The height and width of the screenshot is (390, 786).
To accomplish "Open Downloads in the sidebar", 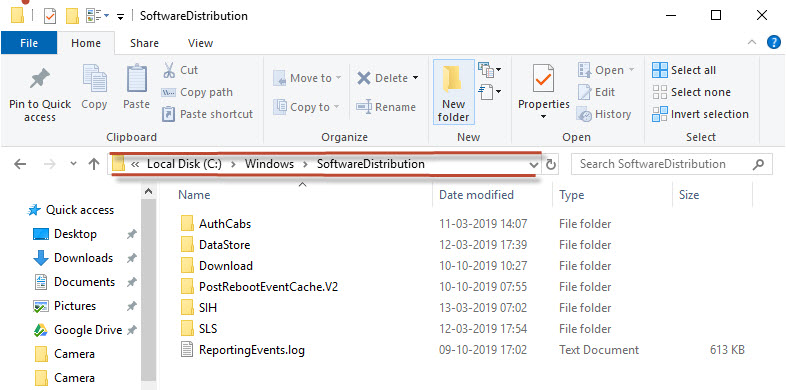I will 73,258.
